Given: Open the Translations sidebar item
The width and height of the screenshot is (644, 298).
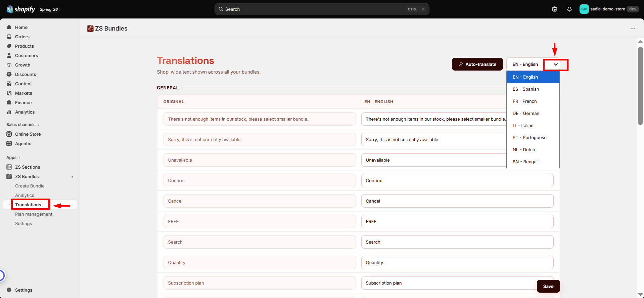Looking at the screenshot, I should 28,205.
